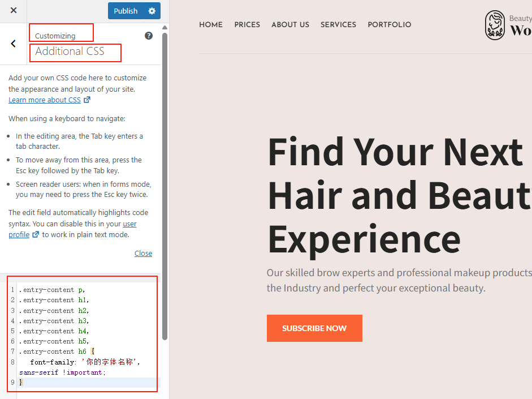
Task: Select HOME in the site navigation
Action: [211, 25]
